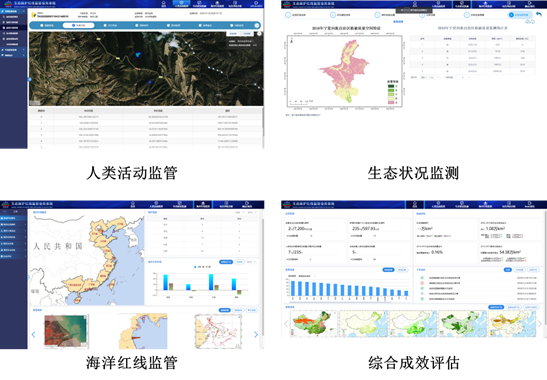The height and width of the screenshot is (380, 547).
Task: Switch to the highlighted nav tab in 人类活动监管 header
Action: 181,4
